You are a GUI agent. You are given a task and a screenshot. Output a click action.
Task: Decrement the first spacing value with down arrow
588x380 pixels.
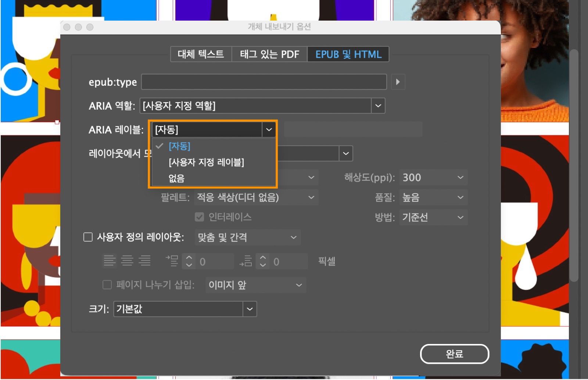189,264
